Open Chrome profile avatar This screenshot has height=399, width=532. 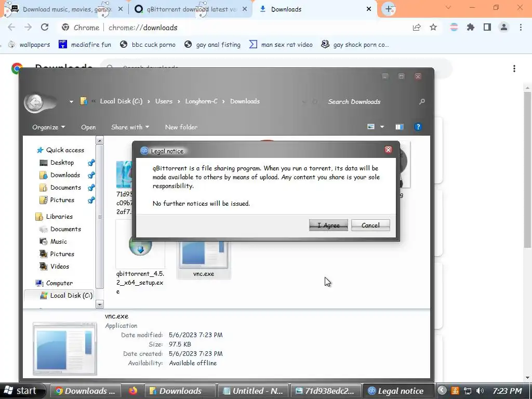[504, 27]
